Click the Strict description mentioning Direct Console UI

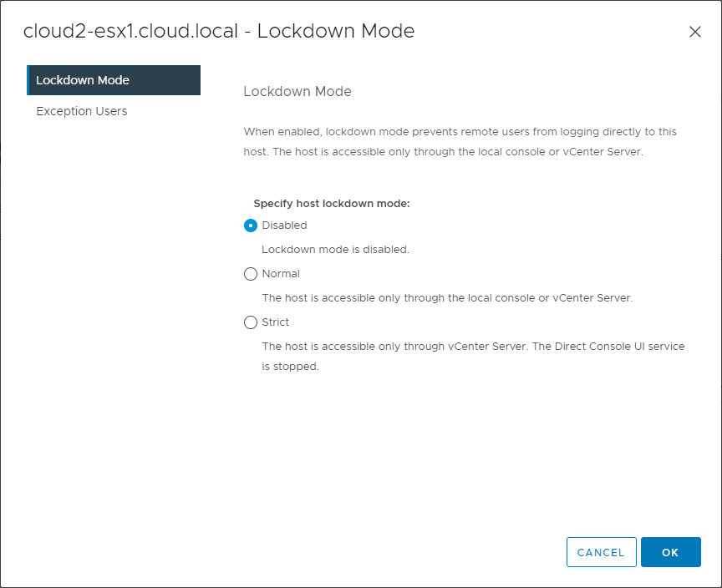pyautogui.click(x=473, y=346)
